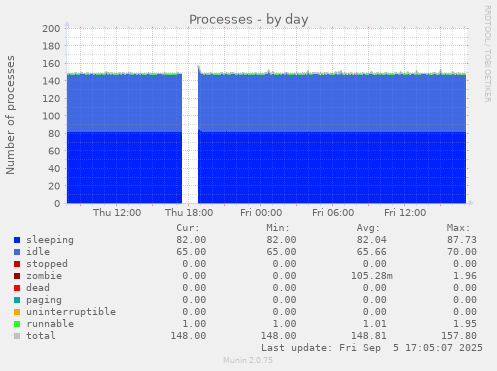Click the 'Last update' timestamp text

(372, 348)
